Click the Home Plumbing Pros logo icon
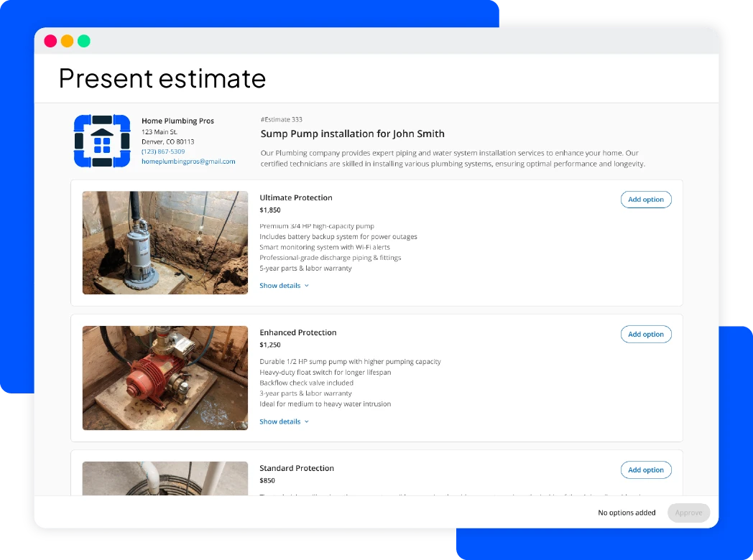The height and width of the screenshot is (560, 753). coord(102,141)
